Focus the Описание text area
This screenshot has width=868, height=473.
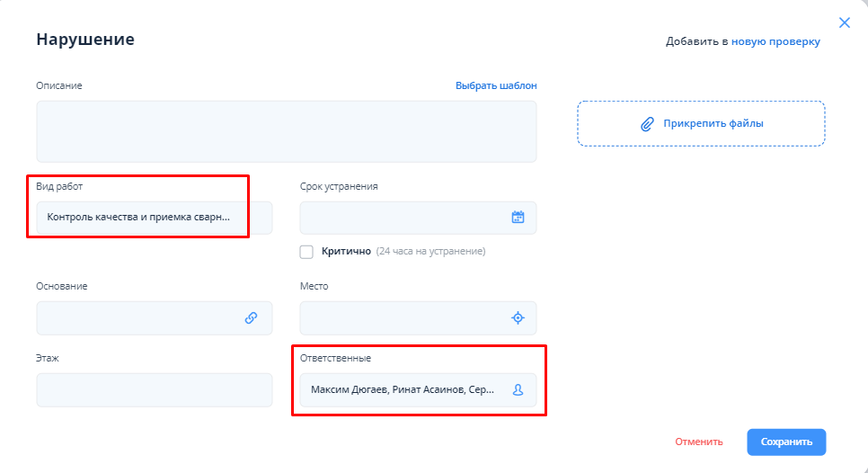click(286, 131)
